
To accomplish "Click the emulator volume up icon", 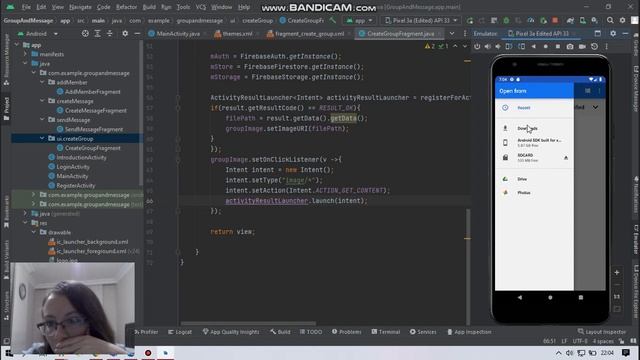I will click(x=488, y=47).
